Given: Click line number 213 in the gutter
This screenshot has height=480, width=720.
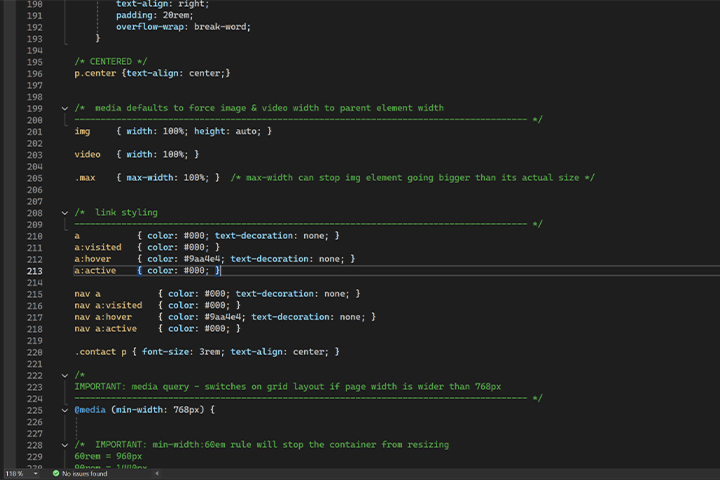Looking at the screenshot, I should [34, 271].
